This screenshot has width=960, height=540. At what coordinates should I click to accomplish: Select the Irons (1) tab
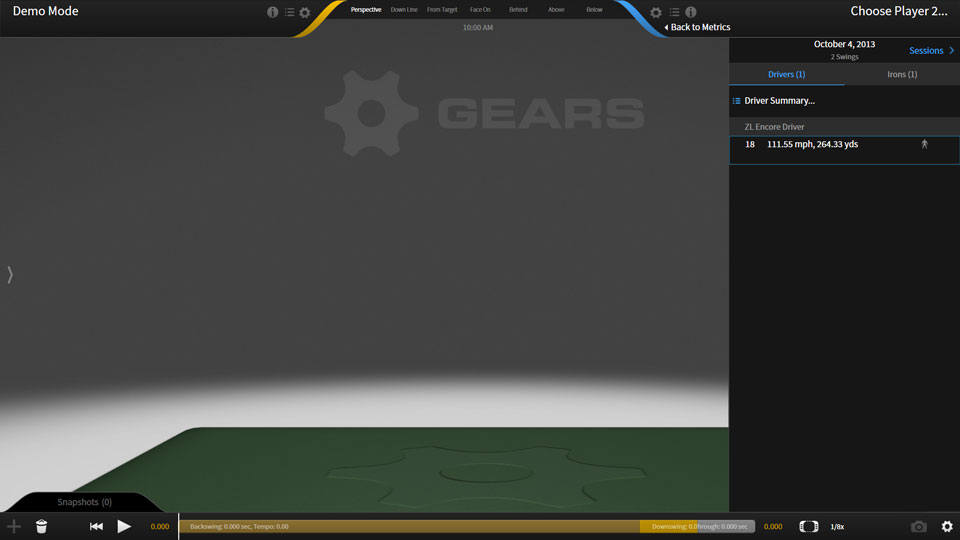pos(902,74)
